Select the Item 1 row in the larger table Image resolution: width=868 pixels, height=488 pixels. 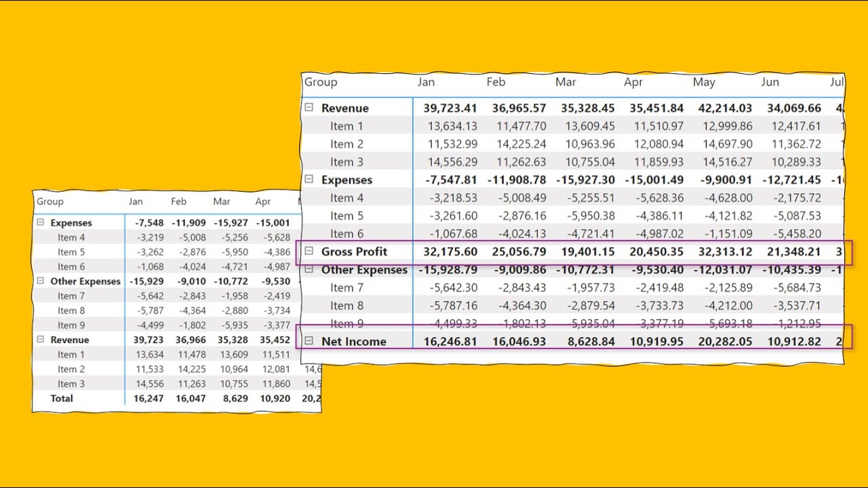(572, 126)
